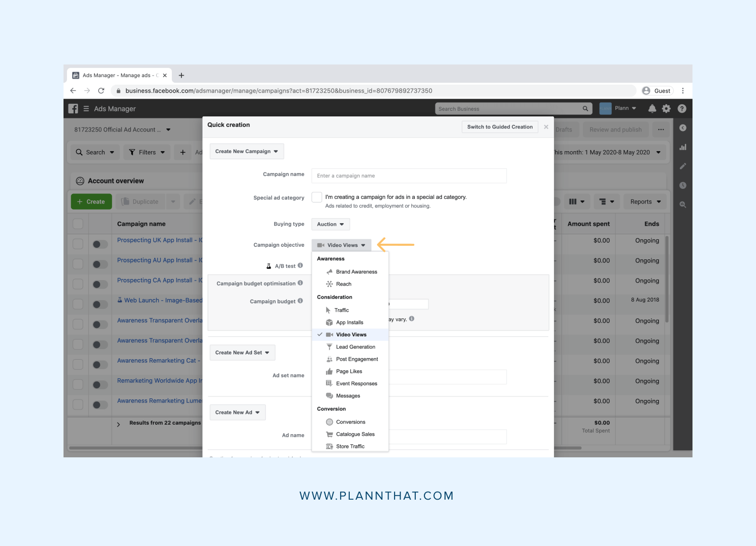Click the Campaign budget info icon
The image size is (756, 546).
[x=300, y=301]
